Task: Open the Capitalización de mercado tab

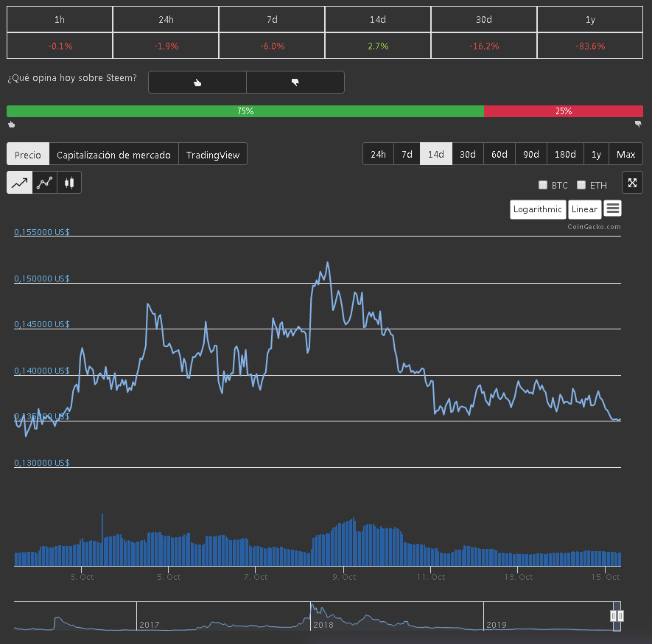Action: pyautogui.click(x=113, y=154)
